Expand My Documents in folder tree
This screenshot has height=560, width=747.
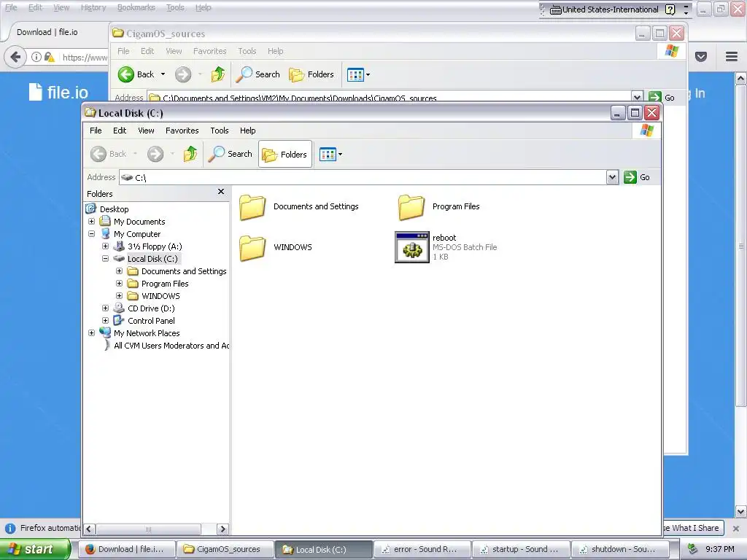[91, 222]
